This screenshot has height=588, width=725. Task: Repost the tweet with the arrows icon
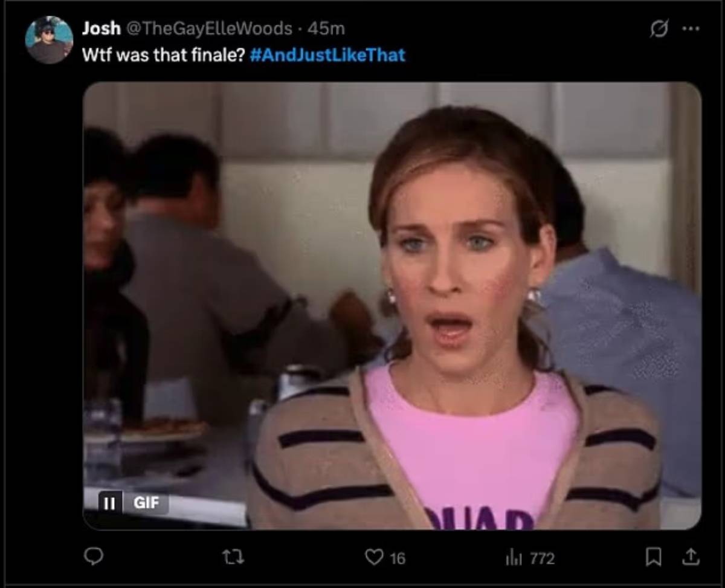pos(234,557)
